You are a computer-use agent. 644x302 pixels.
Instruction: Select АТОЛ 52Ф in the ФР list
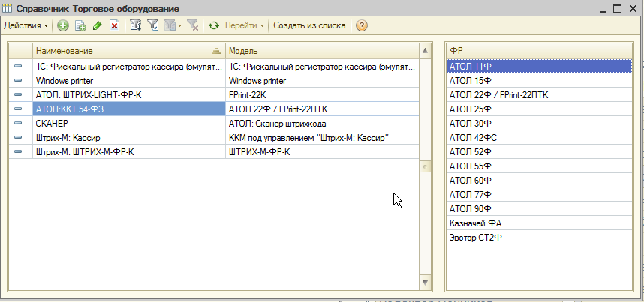[539, 152]
